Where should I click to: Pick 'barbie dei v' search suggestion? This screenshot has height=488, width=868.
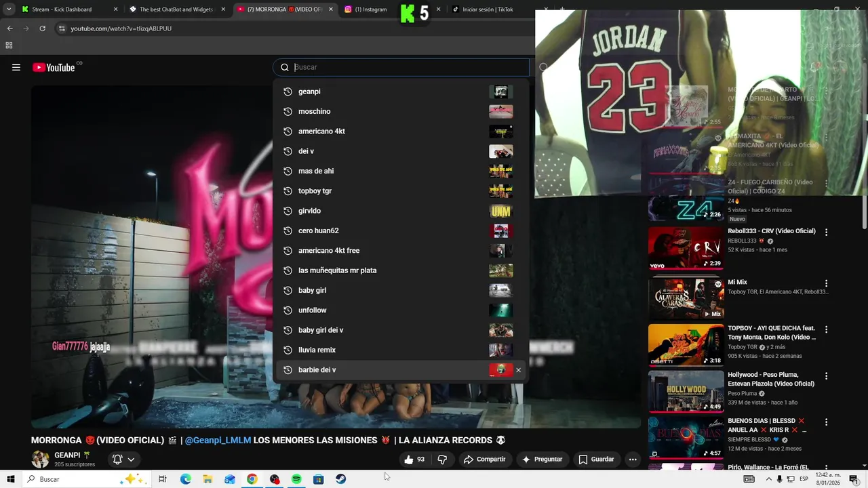tap(401, 370)
